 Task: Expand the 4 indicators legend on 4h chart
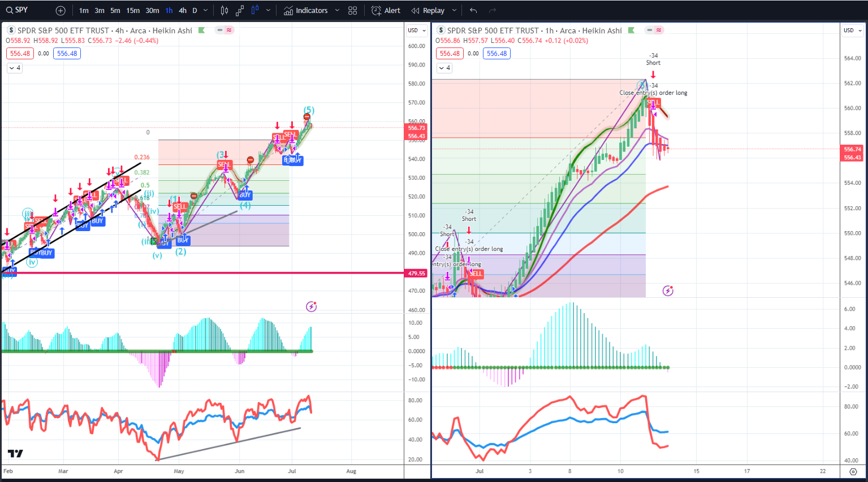click(x=15, y=68)
